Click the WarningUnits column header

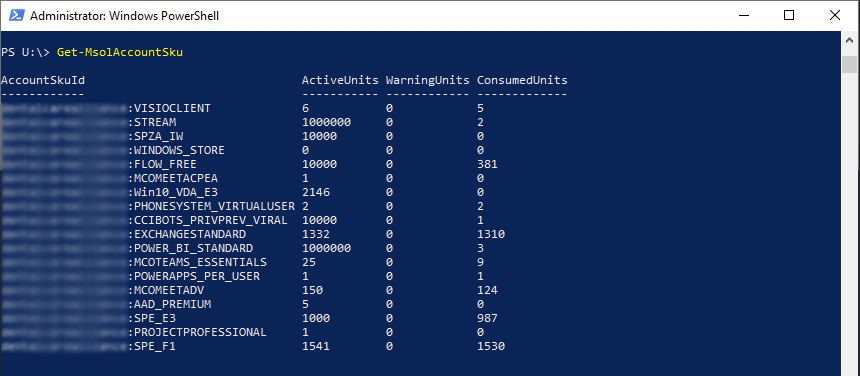[428, 81]
